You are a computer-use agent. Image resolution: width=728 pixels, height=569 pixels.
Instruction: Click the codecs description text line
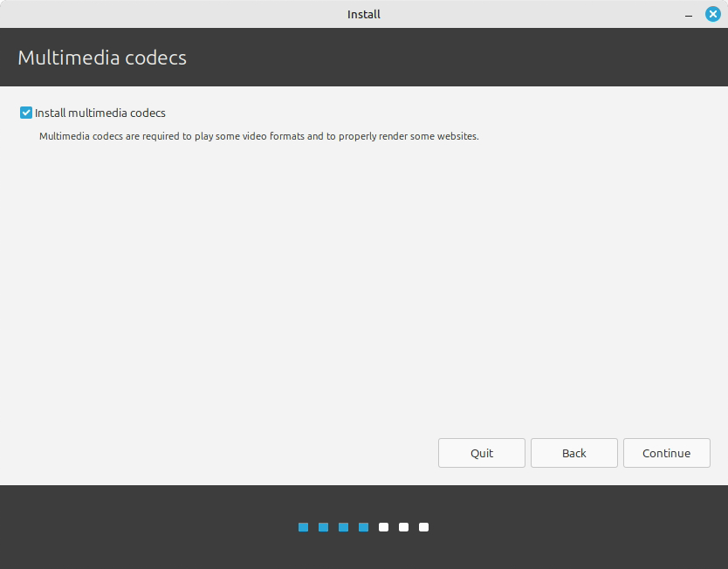pyautogui.click(x=258, y=136)
